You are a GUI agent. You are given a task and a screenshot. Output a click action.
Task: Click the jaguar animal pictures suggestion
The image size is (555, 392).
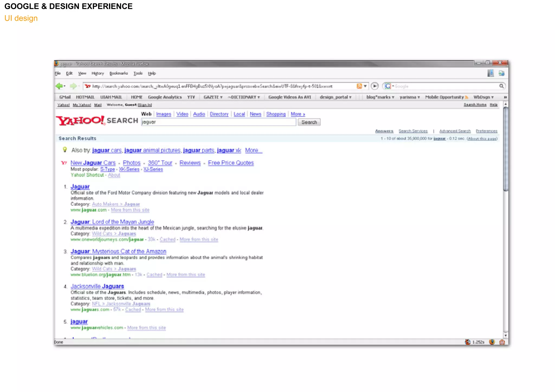(152, 150)
